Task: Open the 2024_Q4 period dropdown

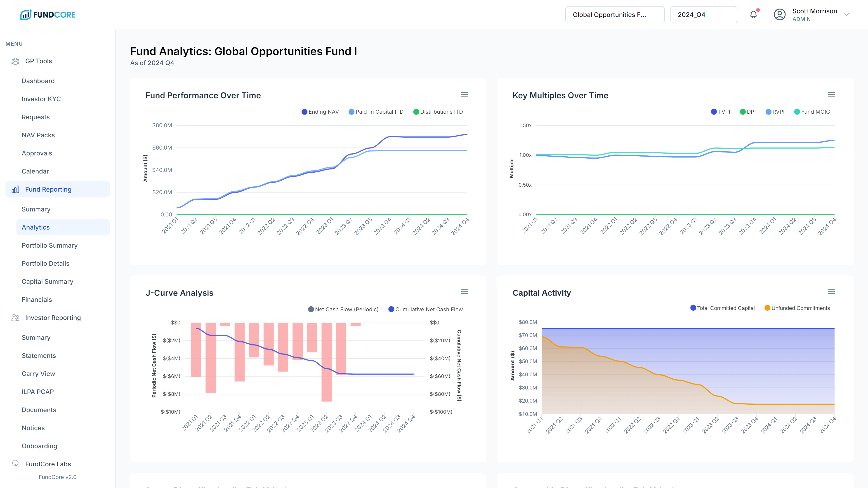Action: point(704,14)
